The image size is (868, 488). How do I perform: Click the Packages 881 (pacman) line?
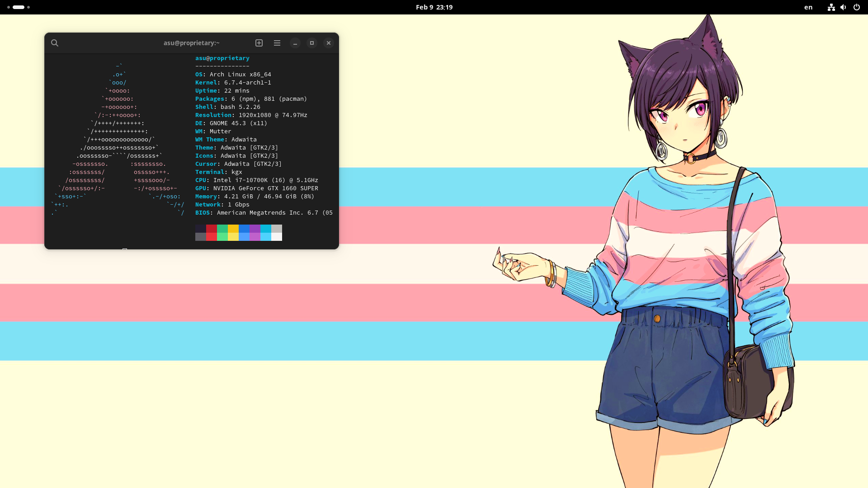tap(251, 99)
